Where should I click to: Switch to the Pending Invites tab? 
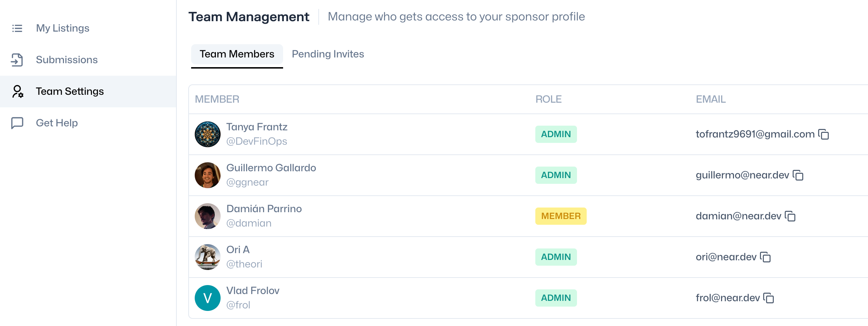click(328, 54)
